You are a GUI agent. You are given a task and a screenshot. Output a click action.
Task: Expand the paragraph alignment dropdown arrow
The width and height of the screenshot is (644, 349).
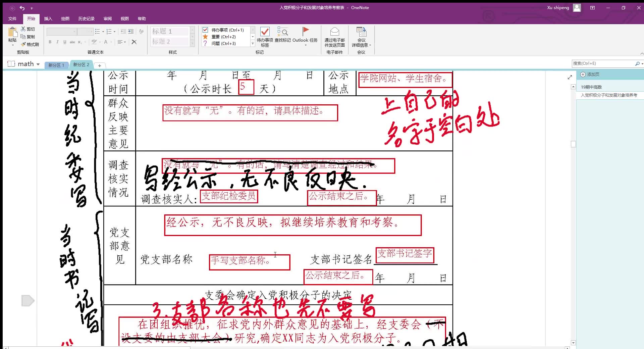coord(125,42)
